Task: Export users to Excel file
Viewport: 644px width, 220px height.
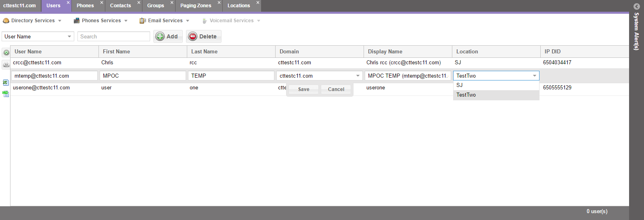Action: coord(6,82)
